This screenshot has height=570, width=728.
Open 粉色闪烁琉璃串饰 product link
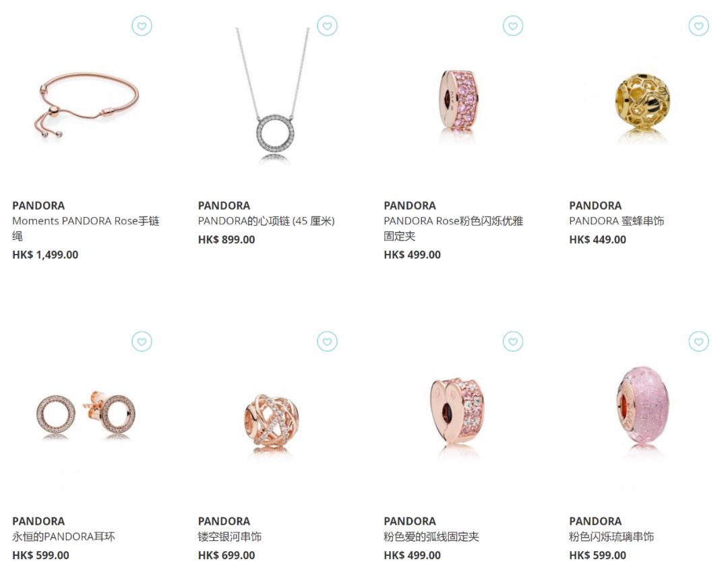click(611, 536)
